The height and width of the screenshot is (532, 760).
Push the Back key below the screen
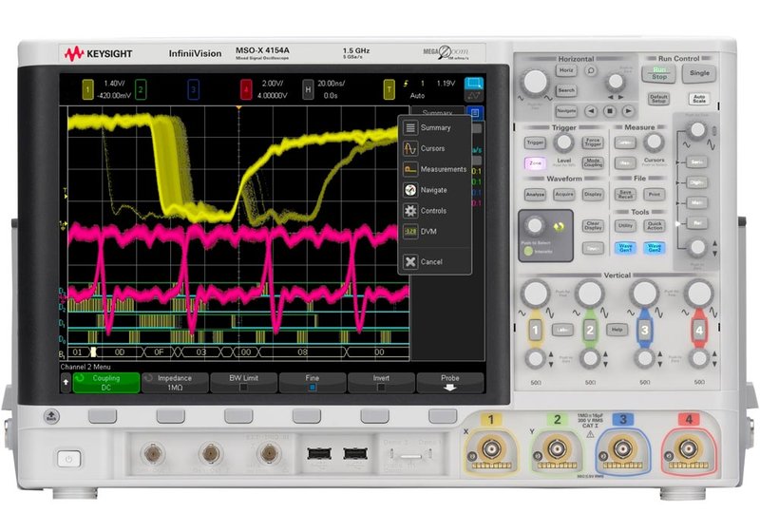point(51,416)
